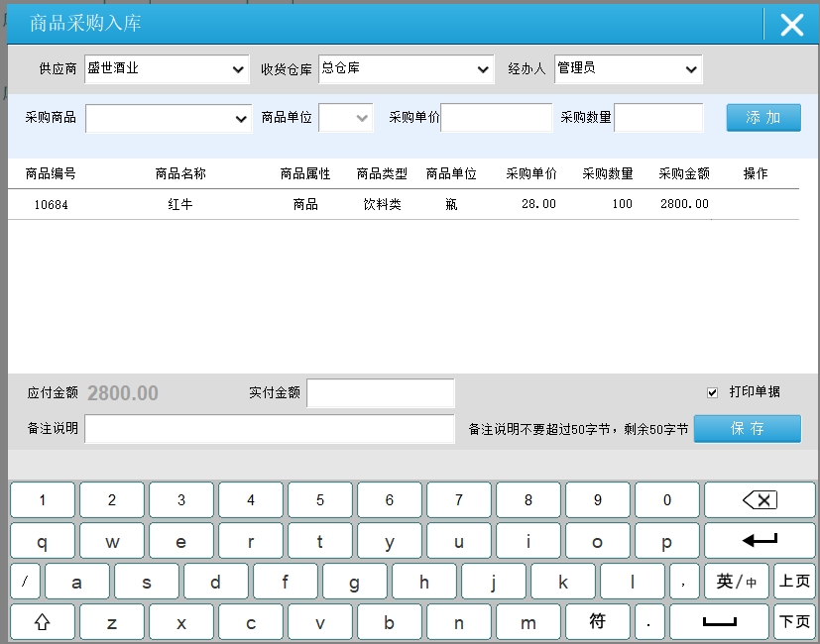This screenshot has width=820, height=644.
Task: Expand the 收货仓库 warehouse dropdown
Action: 406,69
